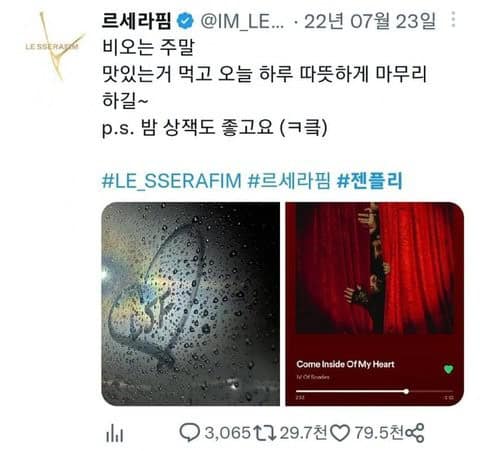Open the #르세라핌 hashtag
480x451 pixels.
289,181
